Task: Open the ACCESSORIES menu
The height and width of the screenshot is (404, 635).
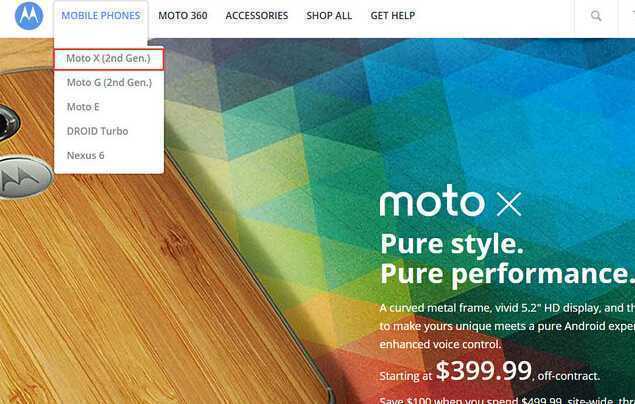Action: click(257, 16)
